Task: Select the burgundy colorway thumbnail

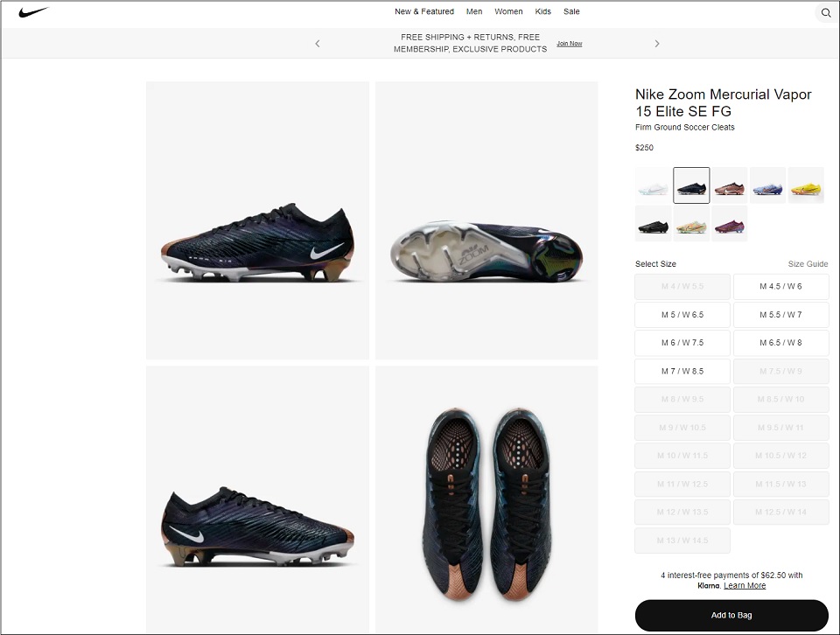Action: click(x=729, y=224)
